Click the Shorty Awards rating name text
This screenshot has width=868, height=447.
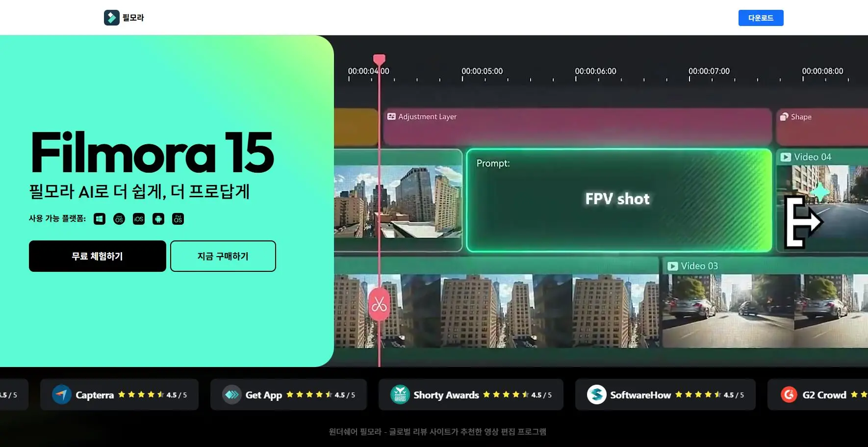coord(446,395)
